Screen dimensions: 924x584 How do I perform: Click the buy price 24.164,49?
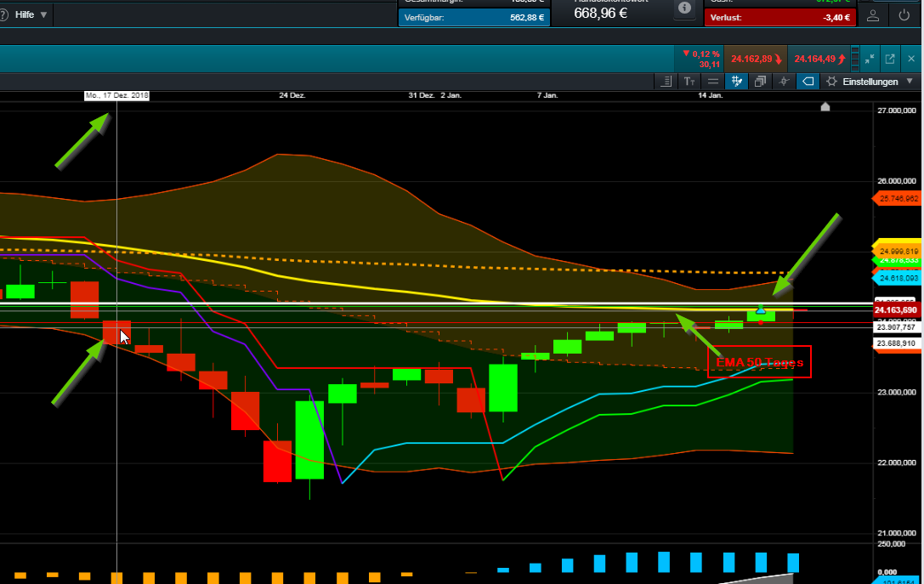click(819, 59)
